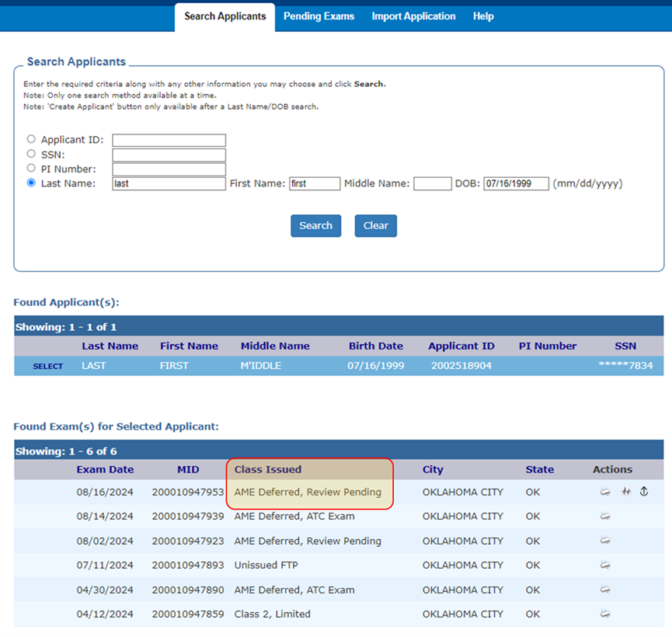This screenshot has width=672, height=637.
Task: Open ECG waveform icon for 08/16/2024 exam
Action: 626,492
